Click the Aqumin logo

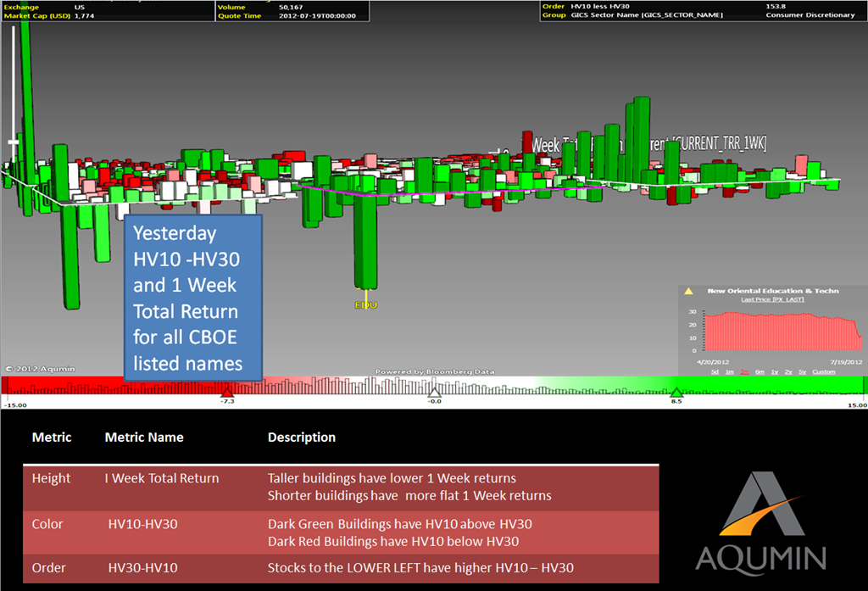point(760,521)
